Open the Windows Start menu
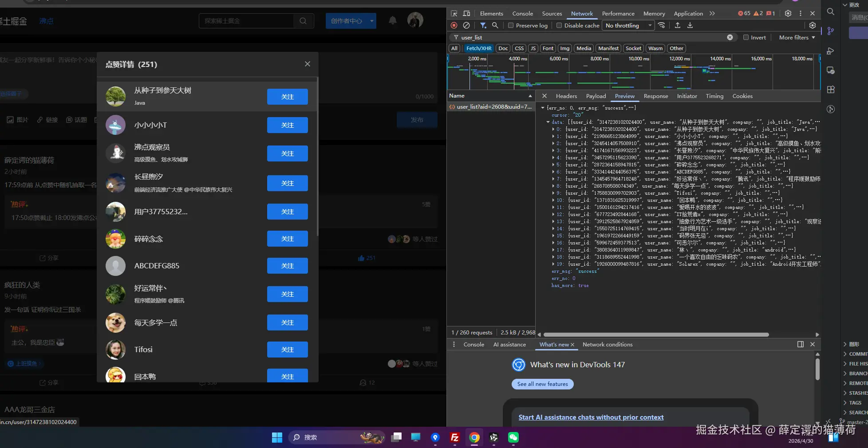This screenshot has width=868, height=448. pyautogui.click(x=277, y=437)
